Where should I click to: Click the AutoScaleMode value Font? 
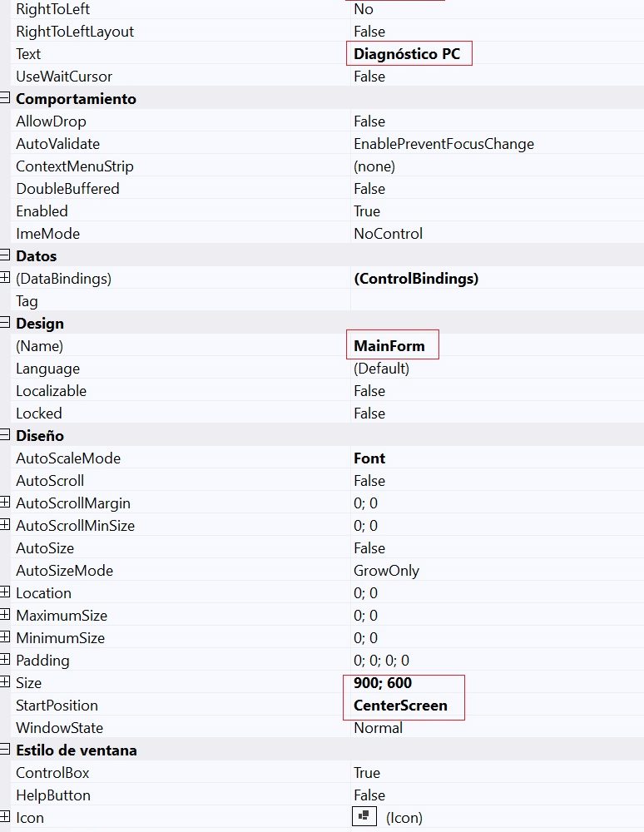tap(369, 458)
